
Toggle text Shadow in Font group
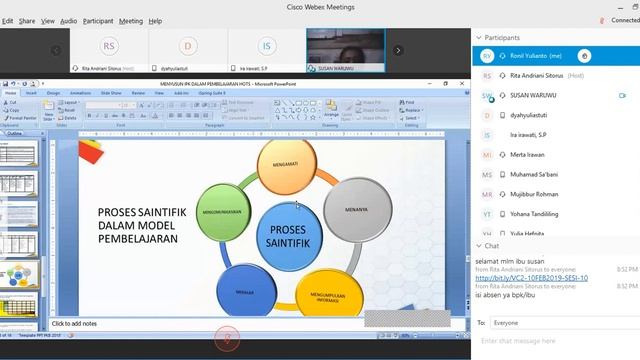[x=123, y=116]
